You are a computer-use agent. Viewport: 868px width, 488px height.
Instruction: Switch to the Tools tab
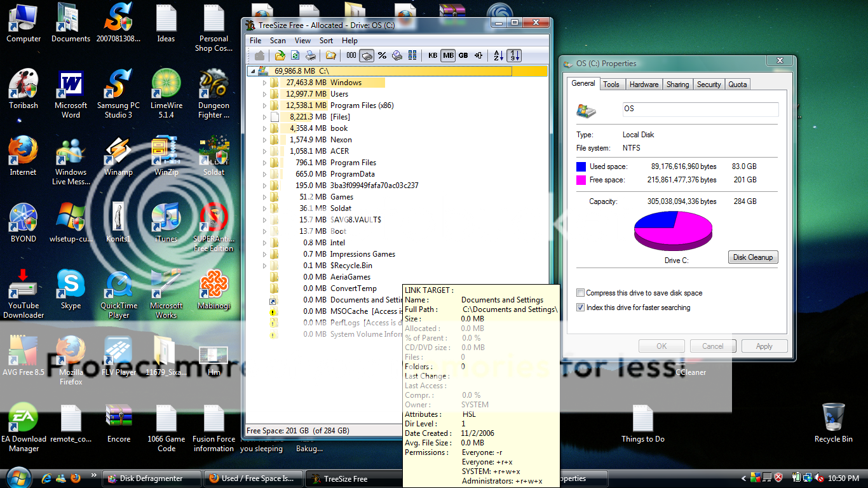tap(611, 85)
